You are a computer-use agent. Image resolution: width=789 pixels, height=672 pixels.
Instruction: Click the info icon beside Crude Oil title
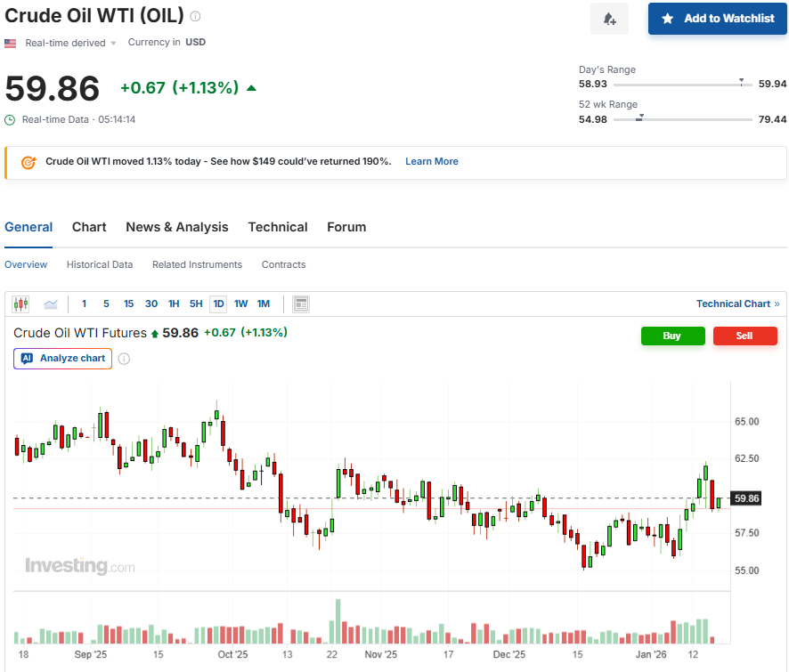196,16
